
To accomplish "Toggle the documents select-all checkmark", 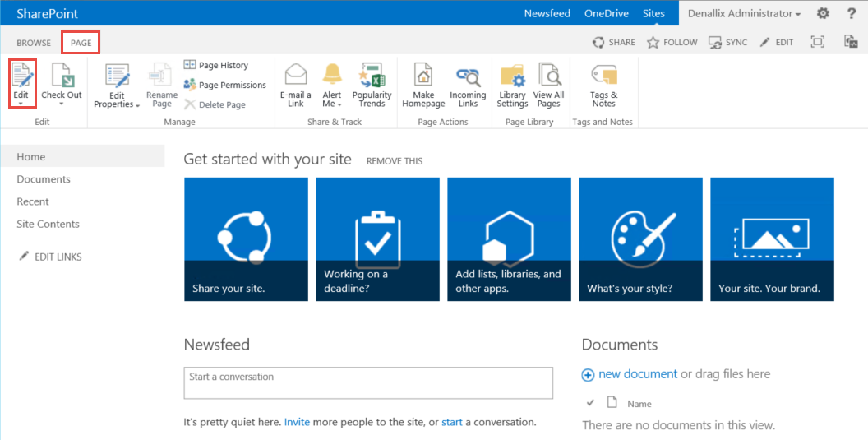I will [x=590, y=402].
